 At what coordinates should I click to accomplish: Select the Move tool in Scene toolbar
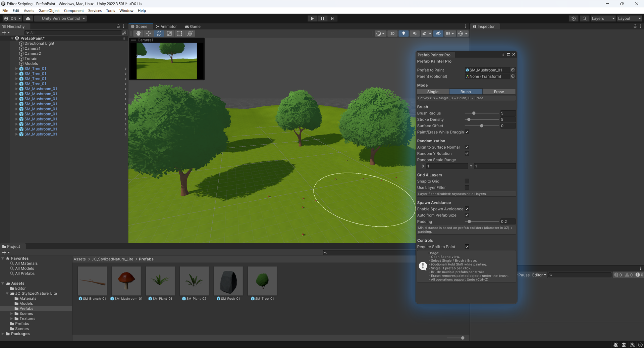149,33
